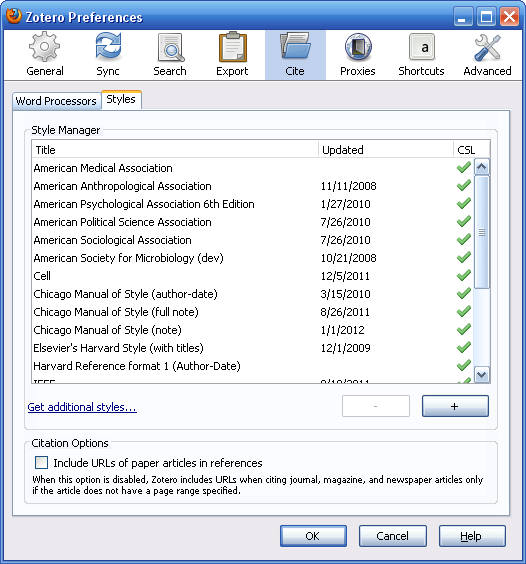Click the 11/11/2008 updated date cell

click(348, 186)
